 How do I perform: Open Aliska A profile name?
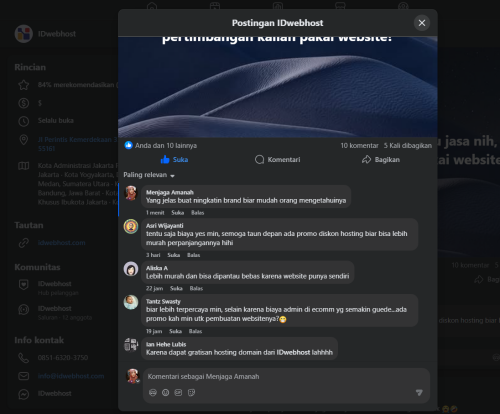157,268
